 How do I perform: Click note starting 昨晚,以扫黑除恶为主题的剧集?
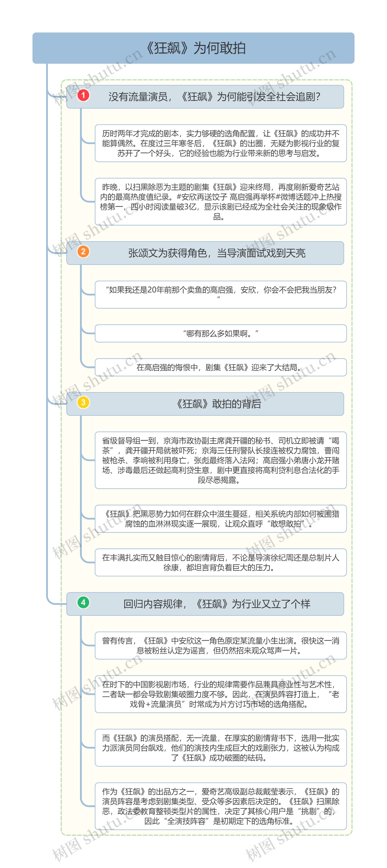point(221,202)
